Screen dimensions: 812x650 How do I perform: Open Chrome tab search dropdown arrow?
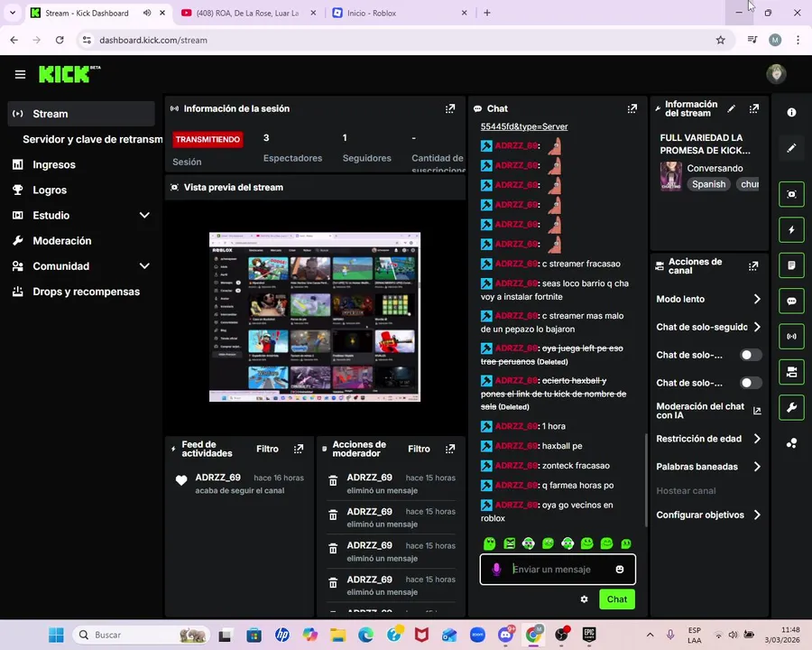13,13
